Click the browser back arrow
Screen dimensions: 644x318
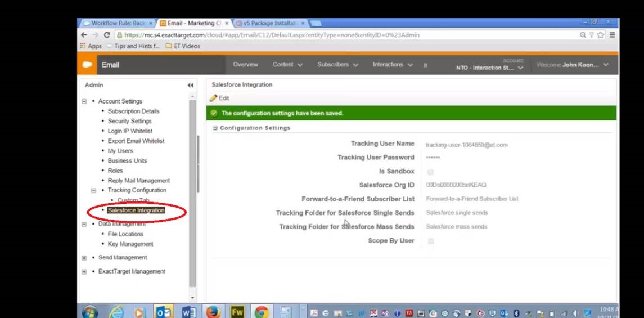point(84,35)
